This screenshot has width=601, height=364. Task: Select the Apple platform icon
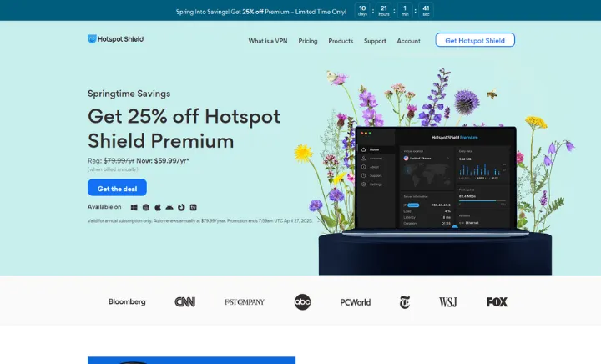(158, 207)
